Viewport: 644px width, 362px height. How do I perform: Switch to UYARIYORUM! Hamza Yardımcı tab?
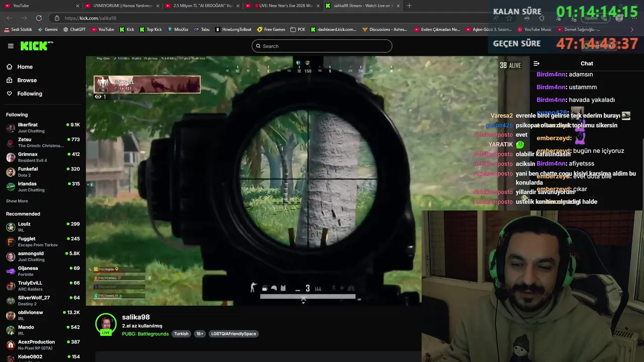click(x=122, y=6)
